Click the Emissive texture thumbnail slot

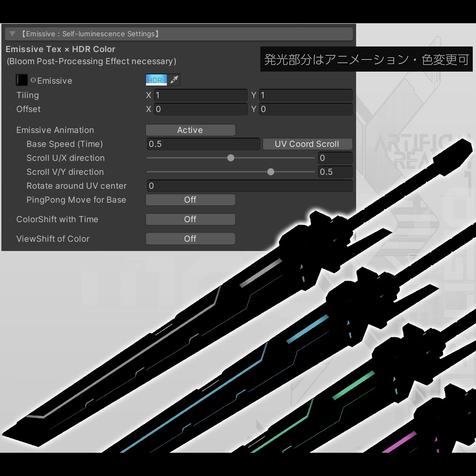point(21,80)
